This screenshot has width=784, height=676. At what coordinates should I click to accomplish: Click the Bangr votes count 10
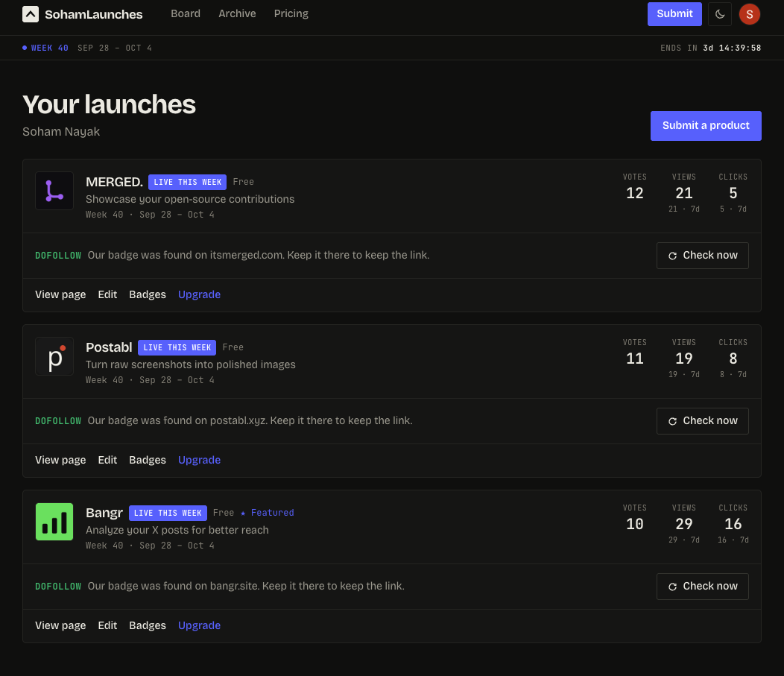click(x=634, y=524)
